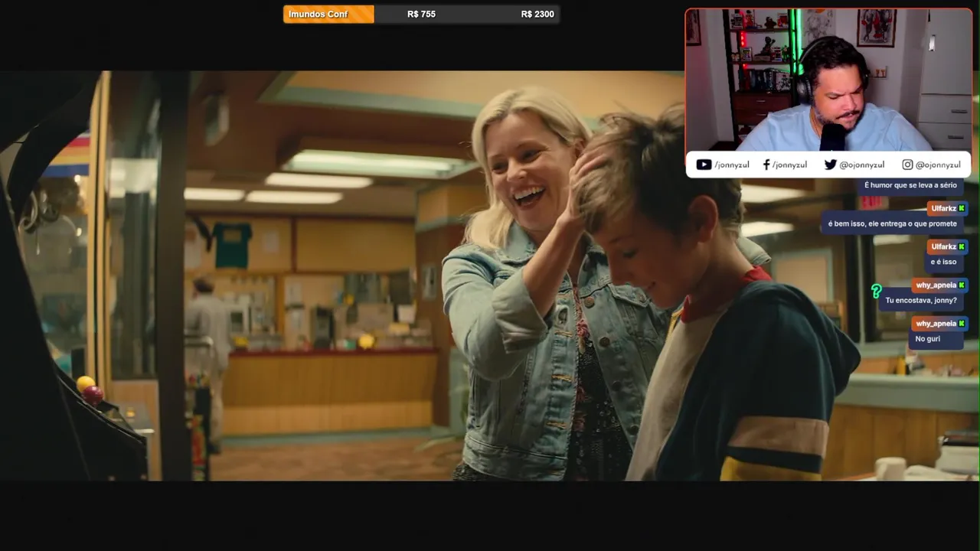The height and width of the screenshot is (551, 980).
Task: Click the Facebook icon next to /jonnyzul
Action: 766,165
